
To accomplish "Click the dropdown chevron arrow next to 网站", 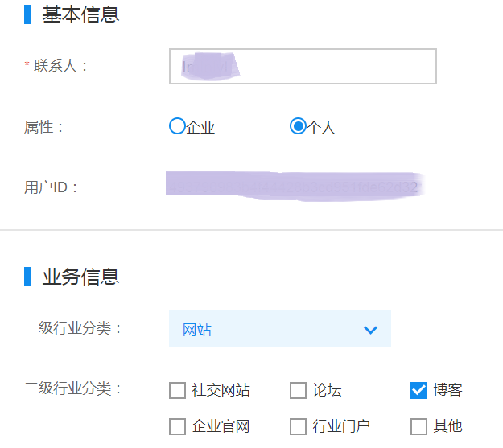I will point(370,330).
